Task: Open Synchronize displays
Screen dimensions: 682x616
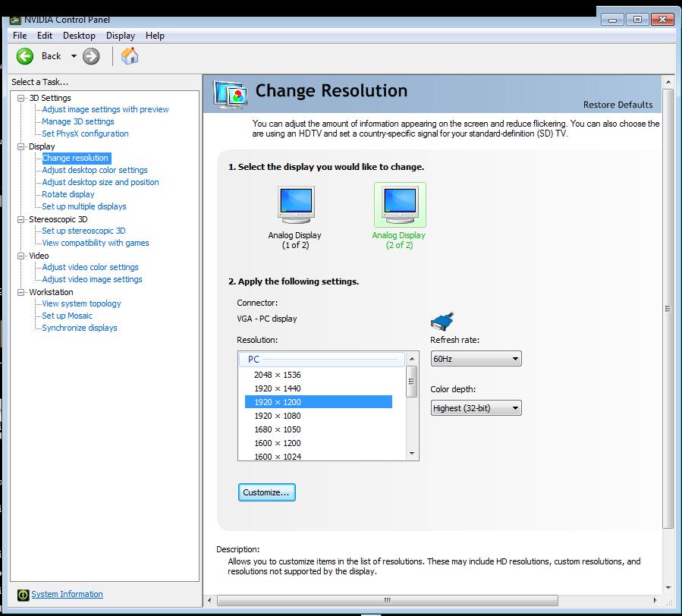Action: point(80,328)
